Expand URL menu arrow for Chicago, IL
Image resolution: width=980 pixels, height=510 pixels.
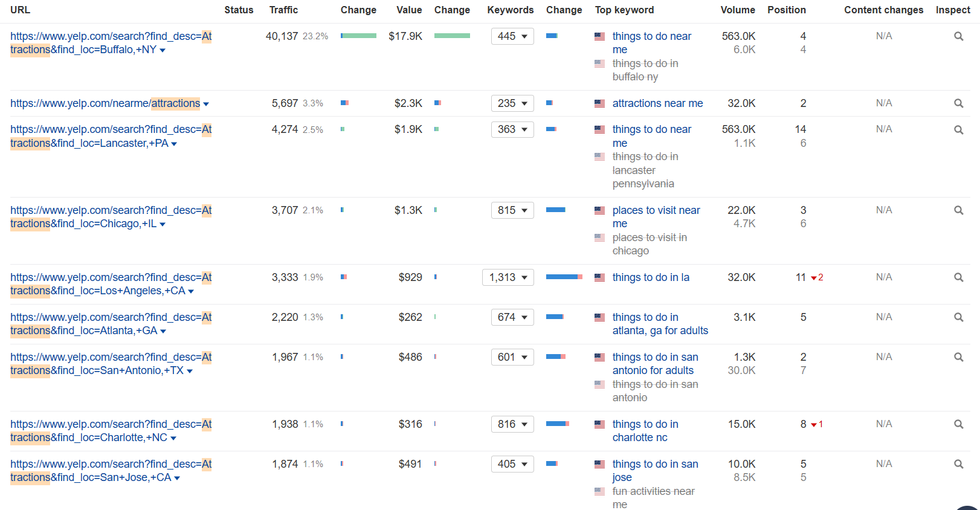tap(163, 224)
